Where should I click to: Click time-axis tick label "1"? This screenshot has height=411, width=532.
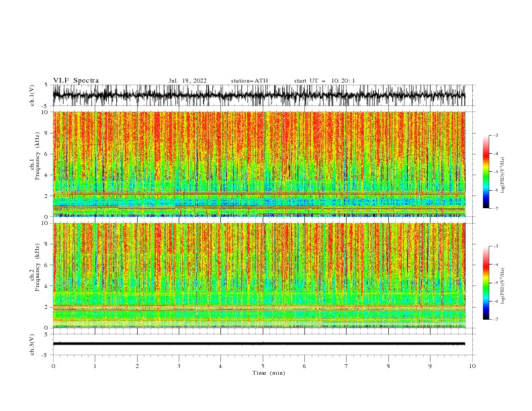click(x=95, y=366)
